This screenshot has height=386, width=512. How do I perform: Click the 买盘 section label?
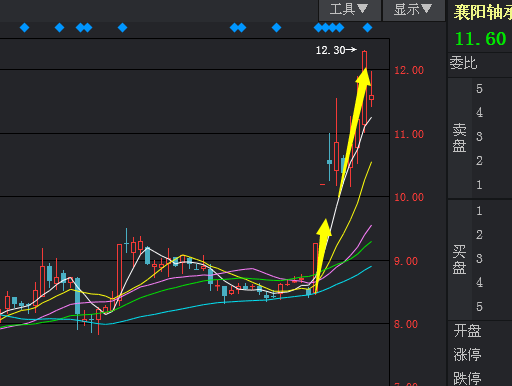coord(459,259)
